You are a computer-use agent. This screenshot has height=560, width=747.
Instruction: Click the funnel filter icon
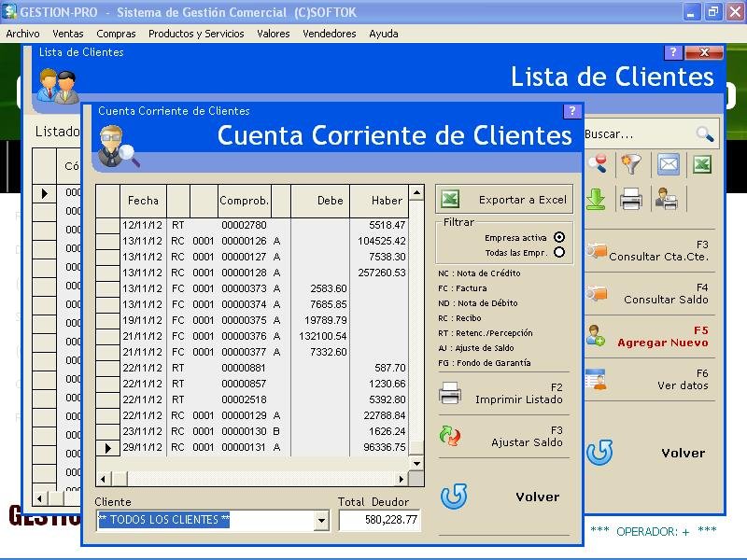pyautogui.click(x=632, y=165)
